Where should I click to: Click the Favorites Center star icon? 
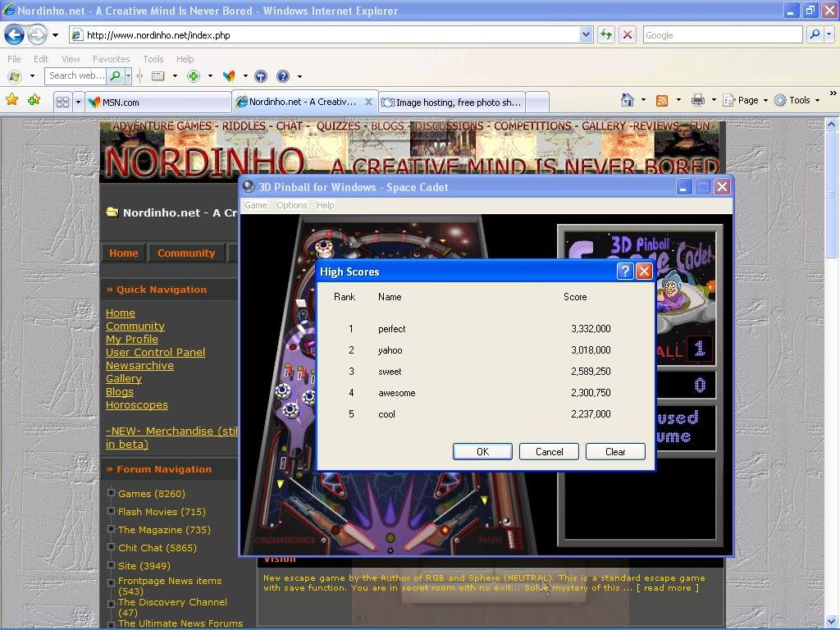click(11, 100)
